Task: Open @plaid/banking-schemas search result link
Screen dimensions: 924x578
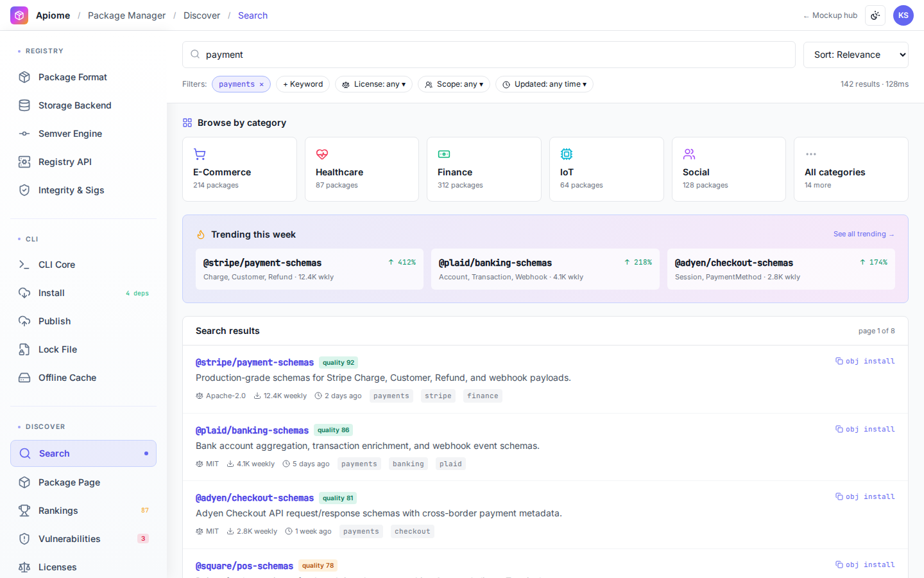Action: coord(252,430)
